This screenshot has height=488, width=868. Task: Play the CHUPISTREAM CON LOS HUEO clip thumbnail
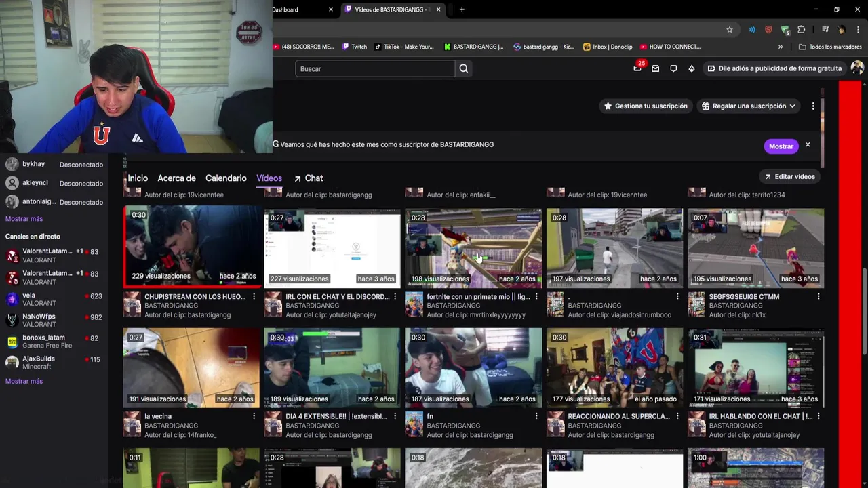pos(191,246)
